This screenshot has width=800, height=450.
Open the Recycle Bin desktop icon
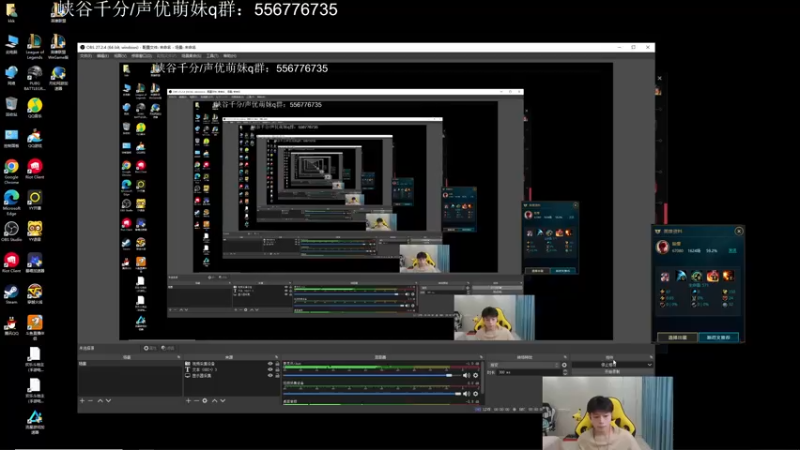click(x=11, y=107)
